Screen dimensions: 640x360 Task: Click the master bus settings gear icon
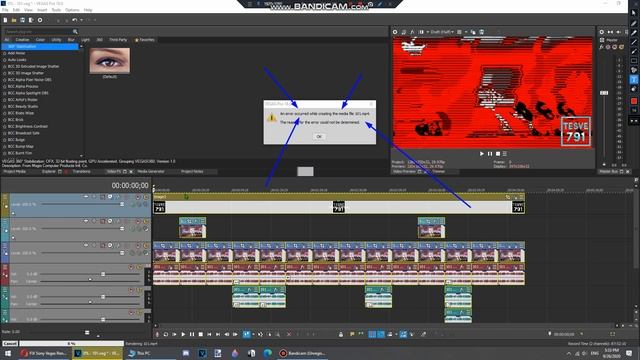click(x=602, y=32)
